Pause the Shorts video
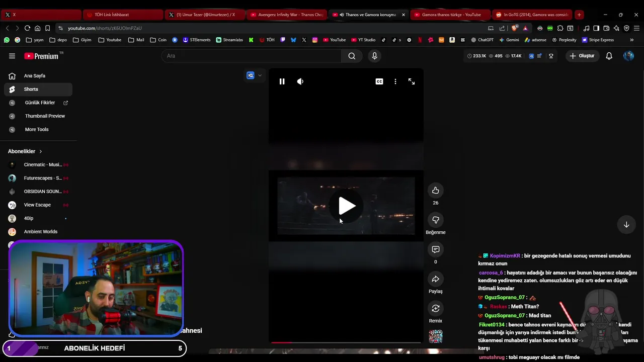 pos(282,81)
